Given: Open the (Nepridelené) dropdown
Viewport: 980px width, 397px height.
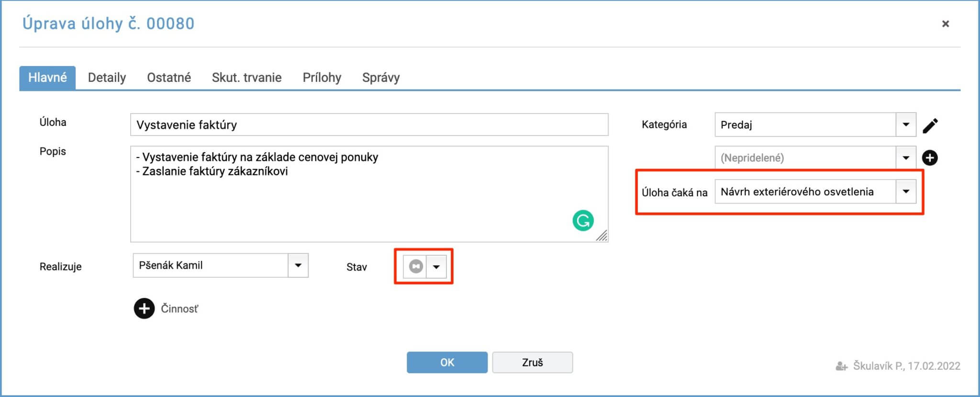Looking at the screenshot, I should pos(906,158).
